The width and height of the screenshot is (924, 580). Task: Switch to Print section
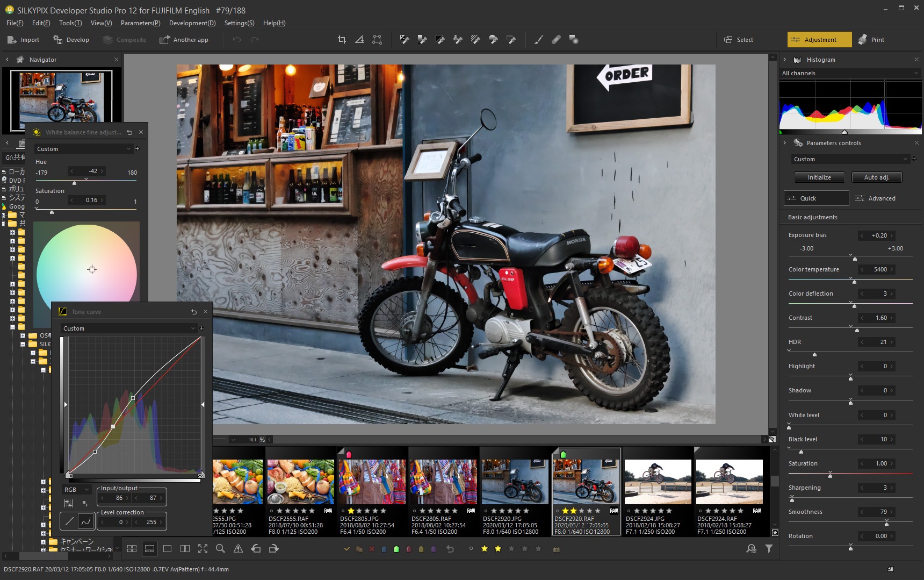pos(871,40)
